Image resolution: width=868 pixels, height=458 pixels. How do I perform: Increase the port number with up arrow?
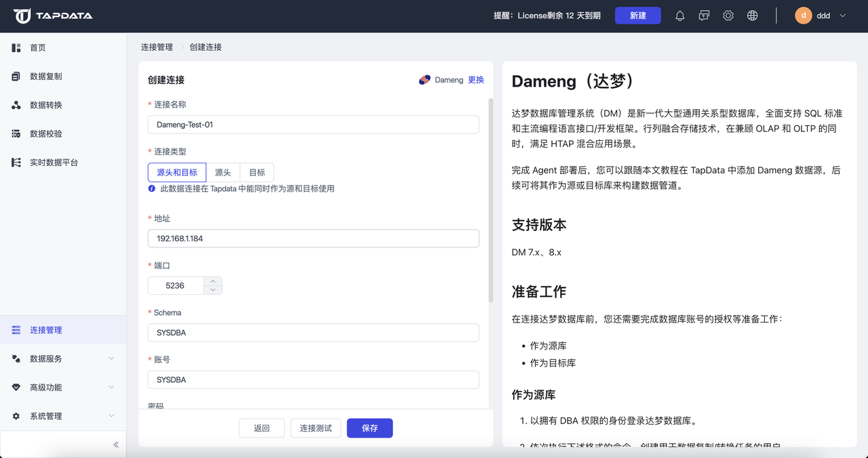(x=213, y=281)
